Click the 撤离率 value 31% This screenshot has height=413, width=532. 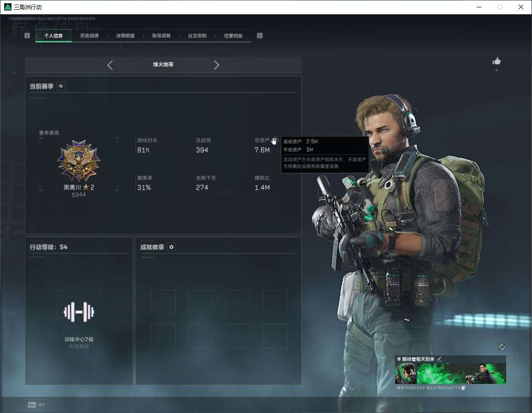[x=144, y=187]
